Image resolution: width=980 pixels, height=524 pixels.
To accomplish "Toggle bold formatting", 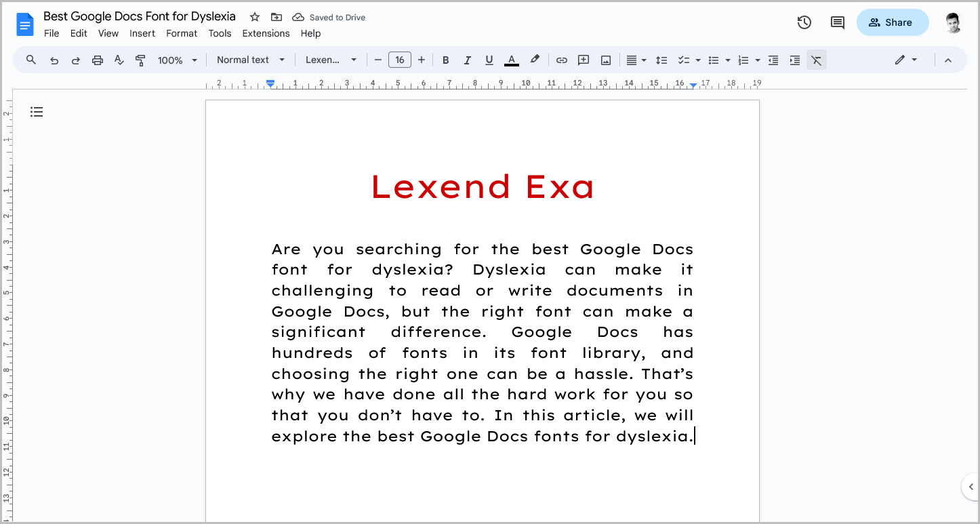I will [x=446, y=60].
